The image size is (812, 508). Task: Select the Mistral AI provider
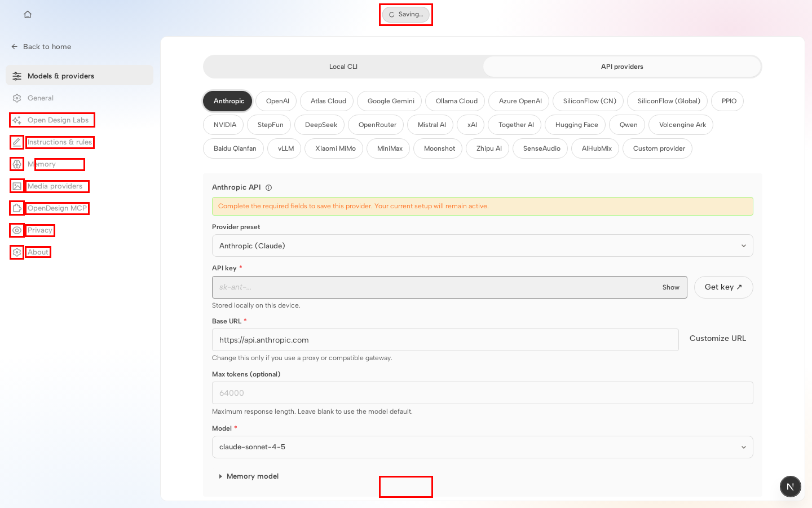pyautogui.click(x=431, y=125)
